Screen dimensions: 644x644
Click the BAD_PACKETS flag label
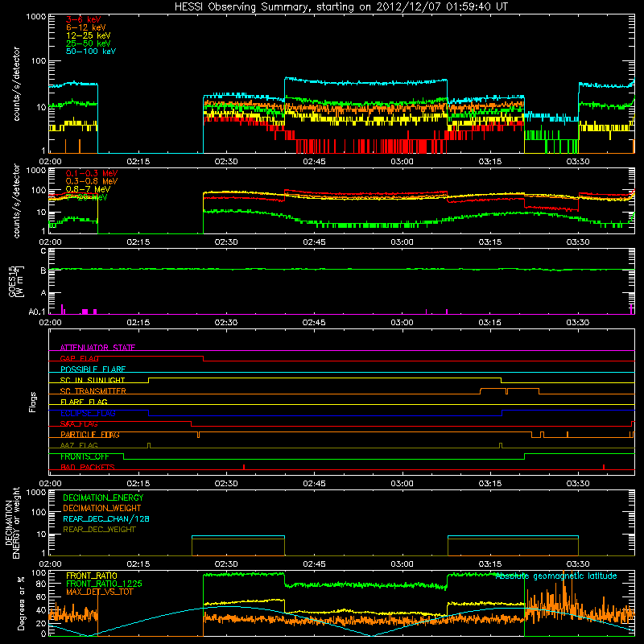[x=88, y=467]
